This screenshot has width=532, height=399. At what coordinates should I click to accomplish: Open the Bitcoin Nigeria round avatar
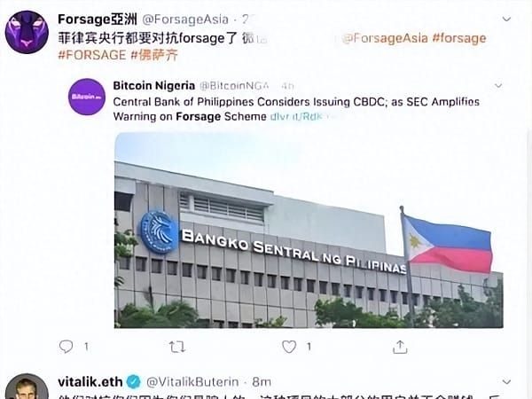pos(87,97)
